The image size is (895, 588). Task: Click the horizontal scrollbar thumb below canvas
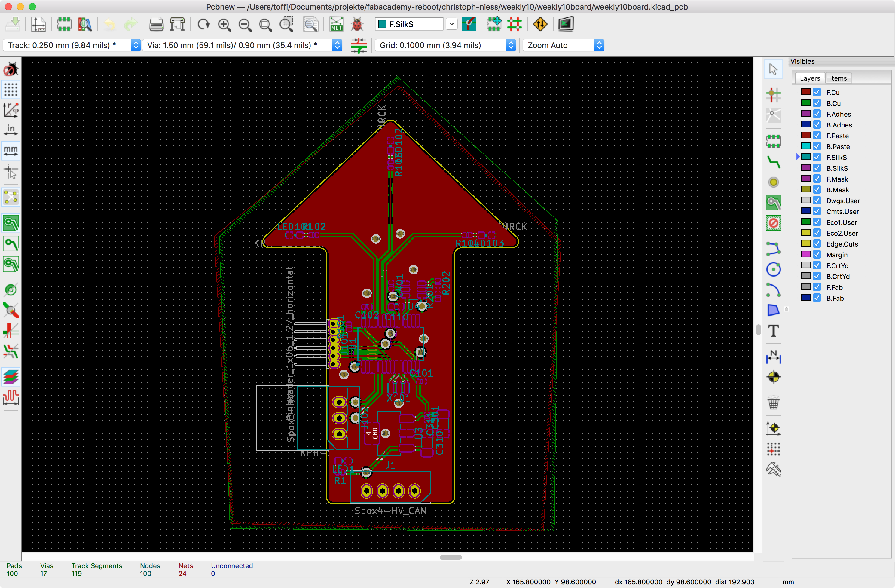point(451,557)
